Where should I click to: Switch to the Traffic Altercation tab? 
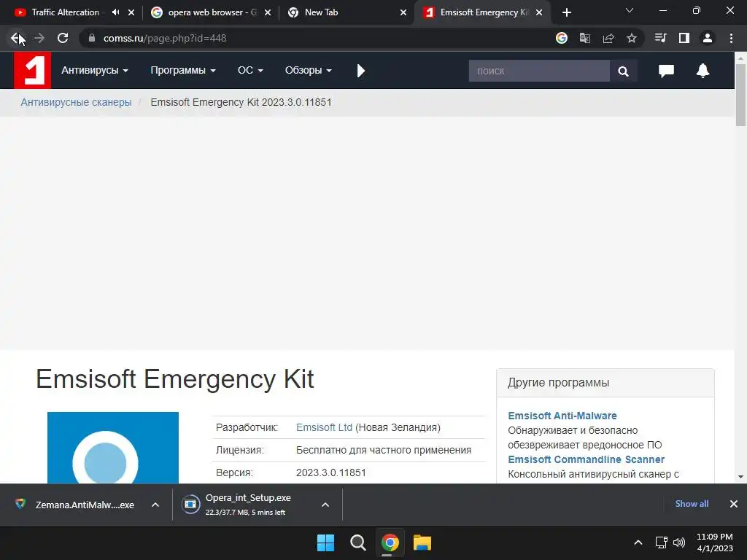click(65, 12)
